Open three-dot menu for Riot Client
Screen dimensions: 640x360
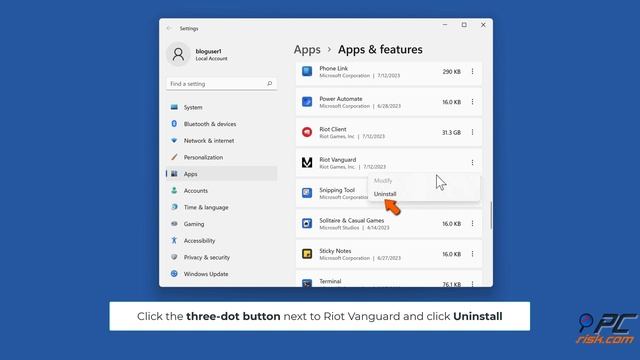coord(472,132)
